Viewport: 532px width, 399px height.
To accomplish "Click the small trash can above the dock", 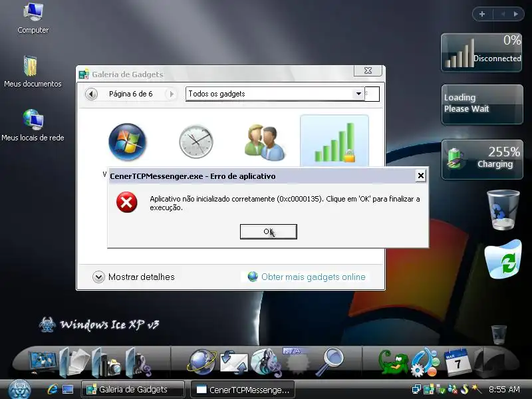I will pos(499,334).
